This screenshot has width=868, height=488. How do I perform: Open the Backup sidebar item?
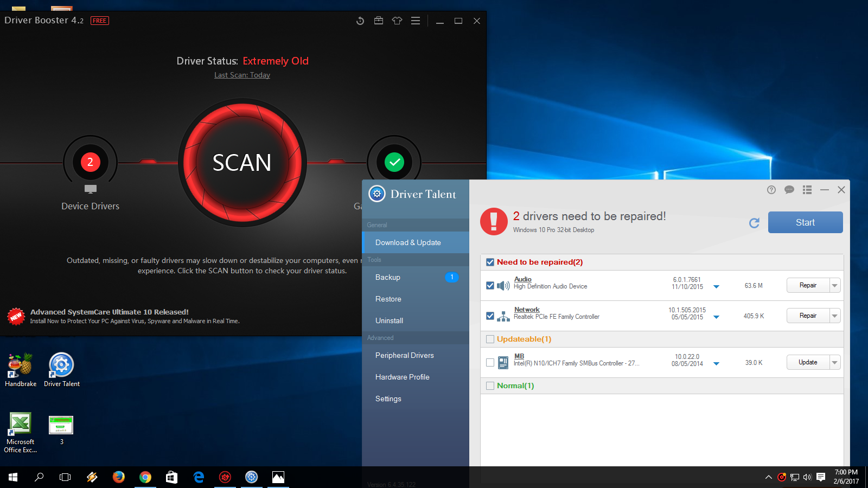click(x=416, y=277)
